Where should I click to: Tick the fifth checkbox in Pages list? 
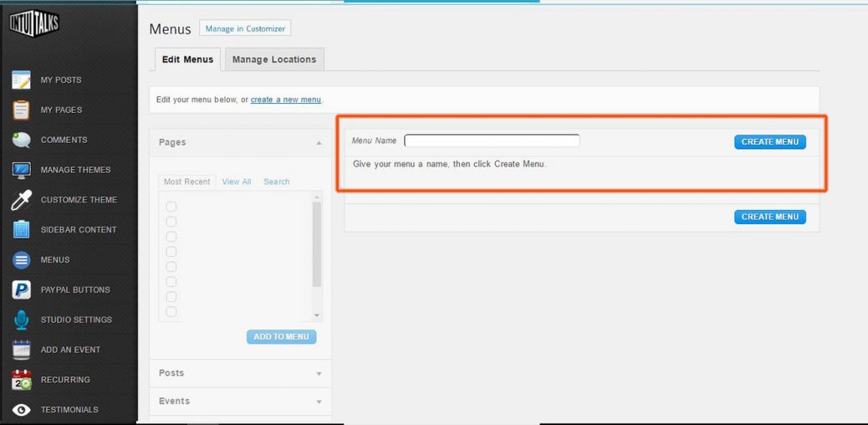pyautogui.click(x=171, y=267)
